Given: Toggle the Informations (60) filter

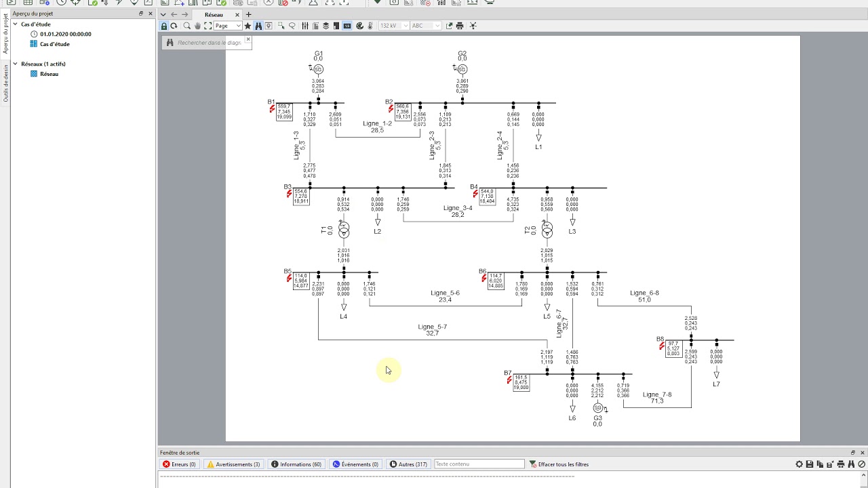Looking at the screenshot, I should coord(296,464).
